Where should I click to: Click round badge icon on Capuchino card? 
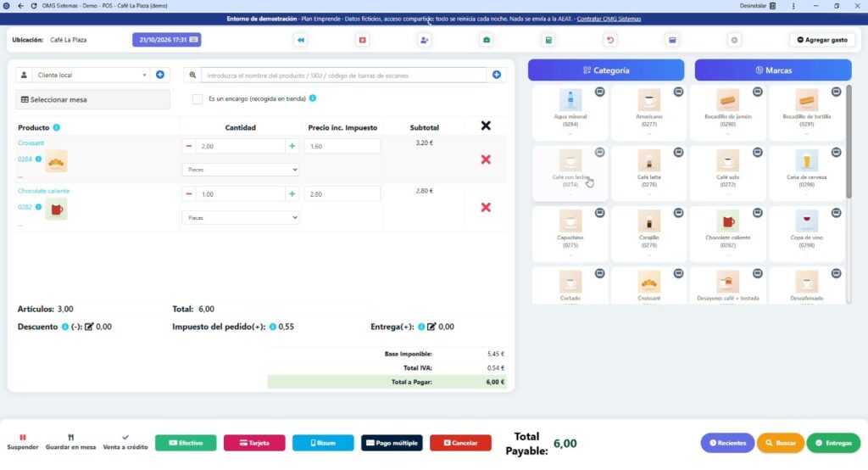(x=599, y=213)
